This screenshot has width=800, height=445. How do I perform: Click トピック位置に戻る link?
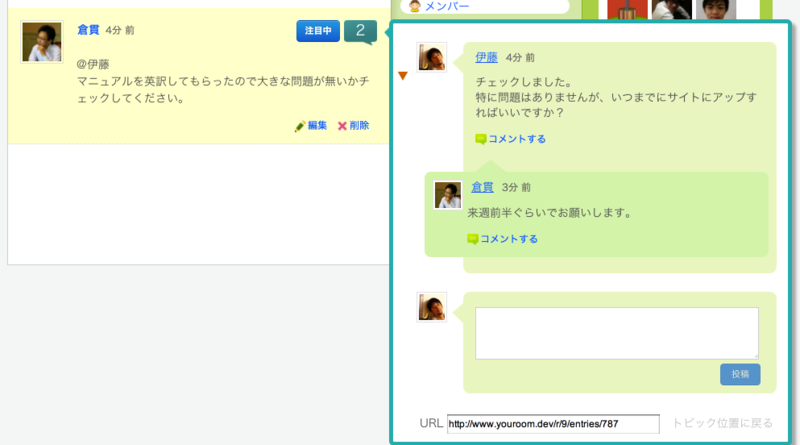(x=722, y=423)
